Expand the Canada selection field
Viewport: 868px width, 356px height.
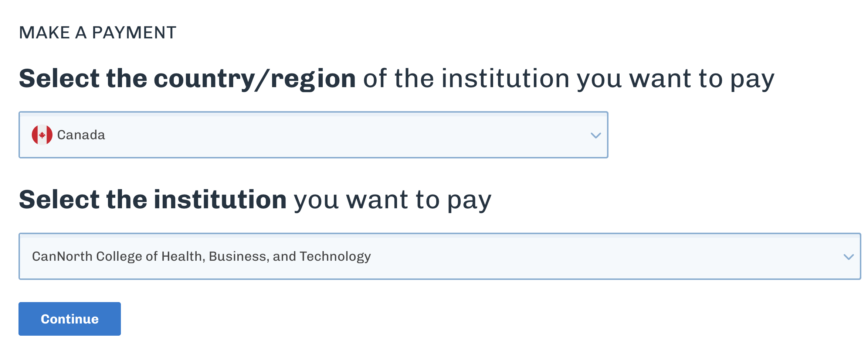point(313,134)
